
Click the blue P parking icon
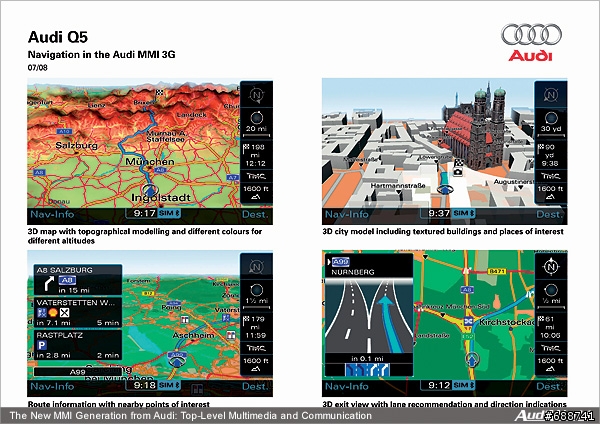pyautogui.click(x=42, y=346)
